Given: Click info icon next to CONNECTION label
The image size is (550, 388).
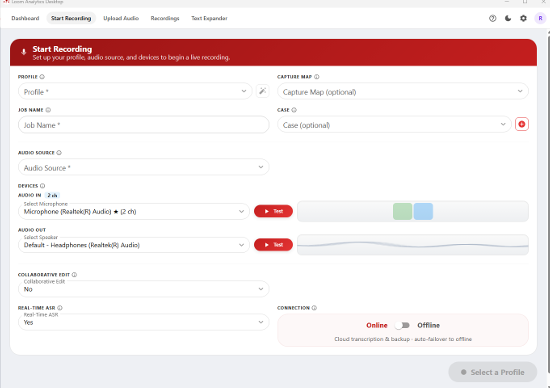Looking at the screenshot, I should [314, 308].
